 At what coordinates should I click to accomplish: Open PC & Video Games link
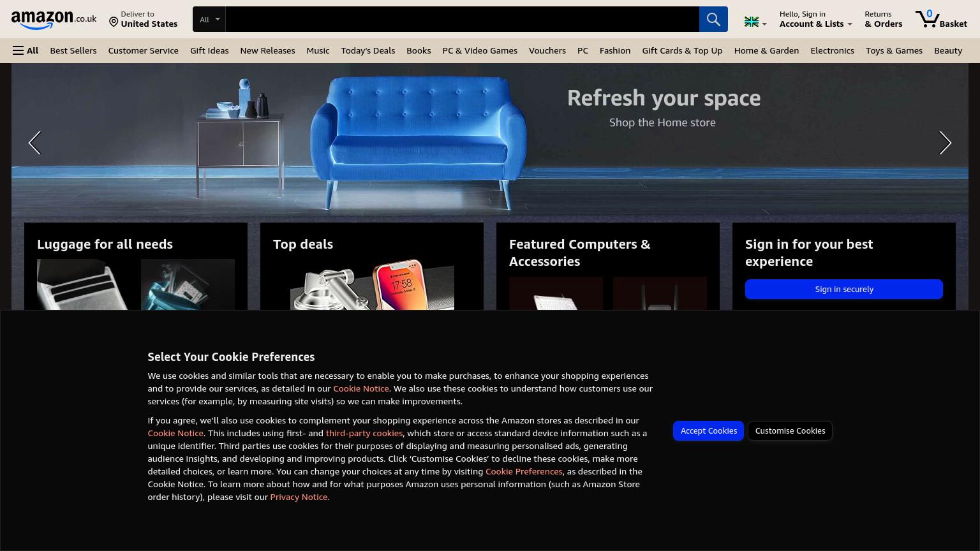(x=480, y=50)
